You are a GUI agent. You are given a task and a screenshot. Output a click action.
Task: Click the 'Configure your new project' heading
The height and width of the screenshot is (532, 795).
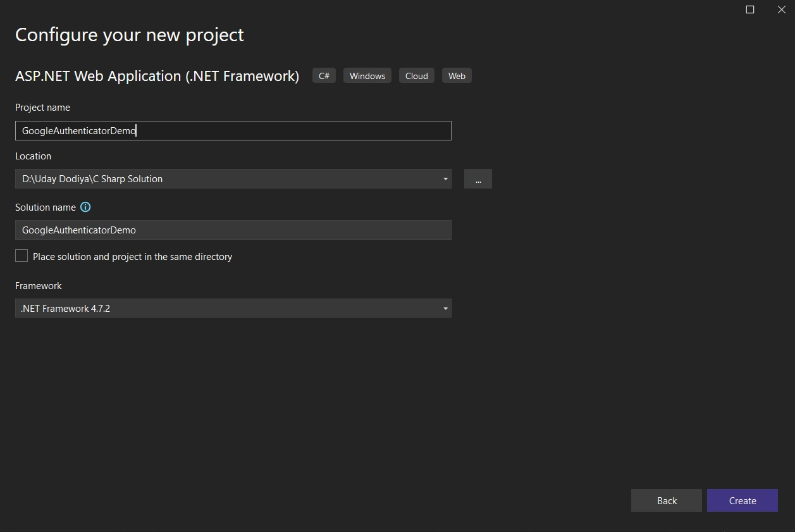pyautogui.click(x=130, y=35)
